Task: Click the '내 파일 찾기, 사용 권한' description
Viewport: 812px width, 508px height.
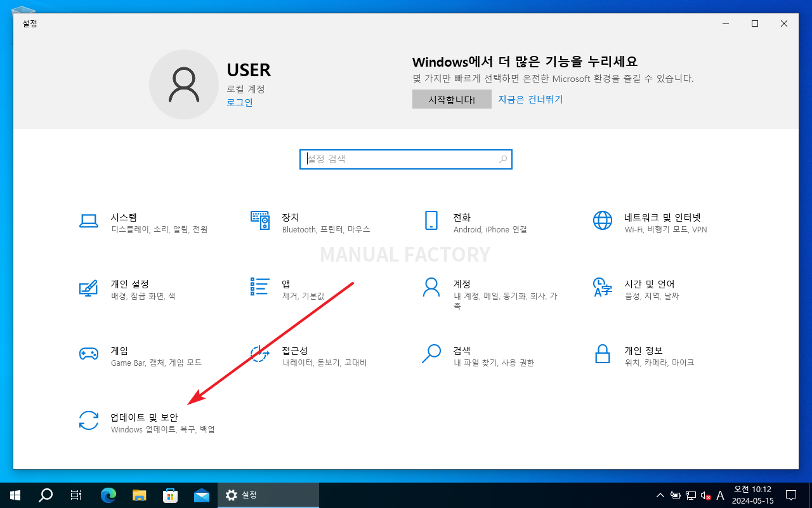Action: pyautogui.click(x=494, y=363)
